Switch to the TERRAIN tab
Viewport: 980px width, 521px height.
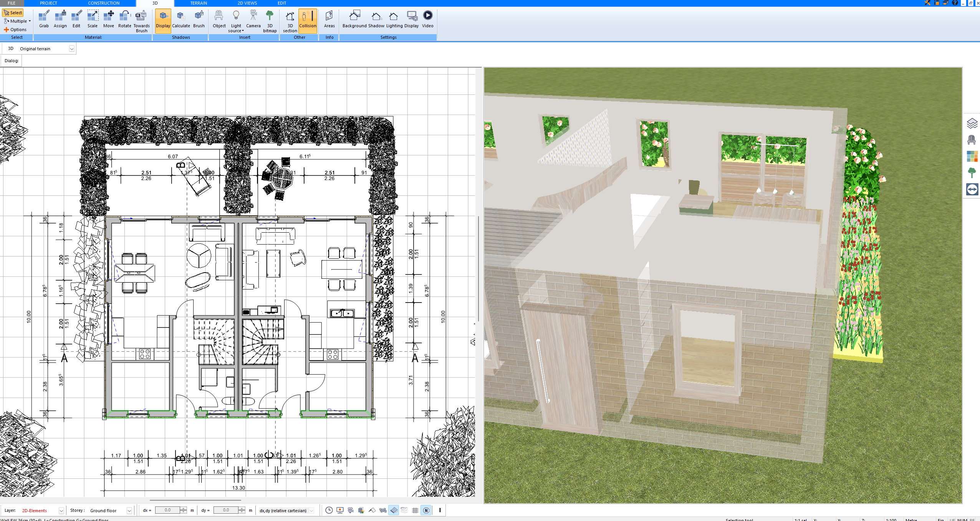[199, 3]
